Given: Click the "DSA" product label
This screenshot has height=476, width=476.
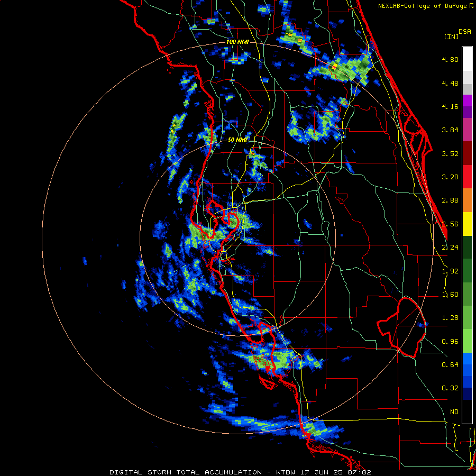Looking at the screenshot, I should [x=465, y=32].
